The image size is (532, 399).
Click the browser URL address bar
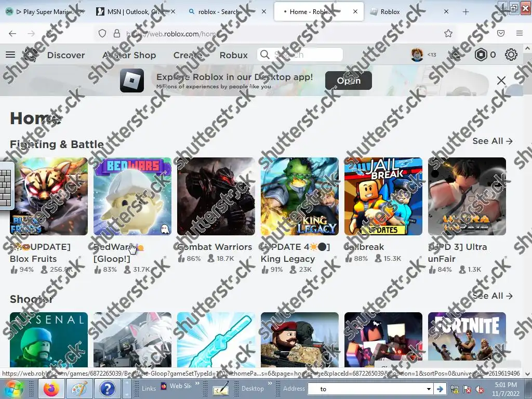275,33
